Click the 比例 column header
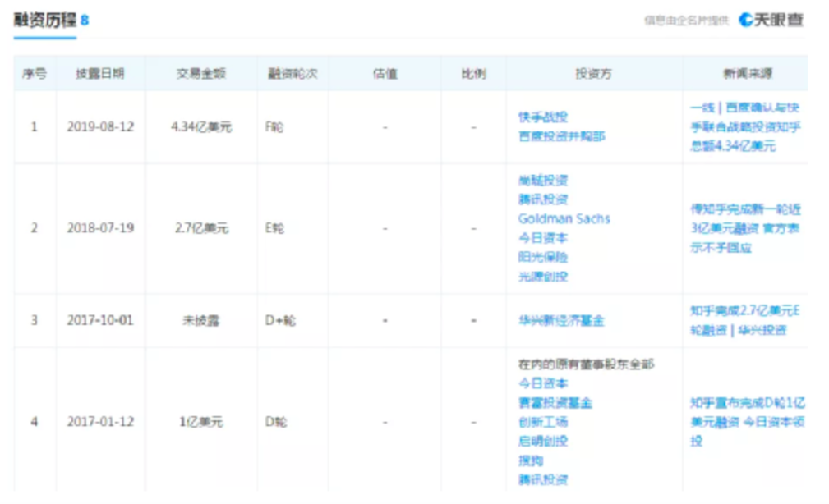 (473, 73)
